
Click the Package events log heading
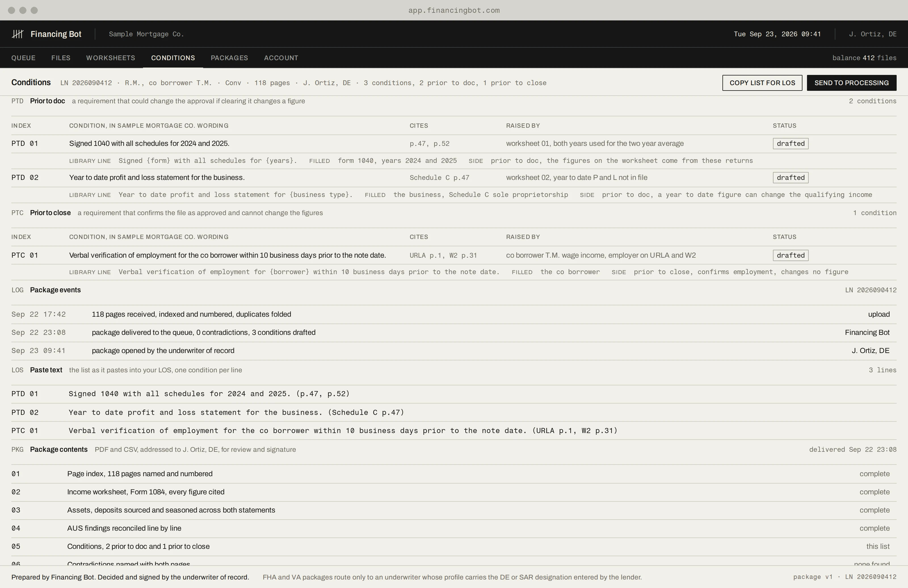click(55, 290)
